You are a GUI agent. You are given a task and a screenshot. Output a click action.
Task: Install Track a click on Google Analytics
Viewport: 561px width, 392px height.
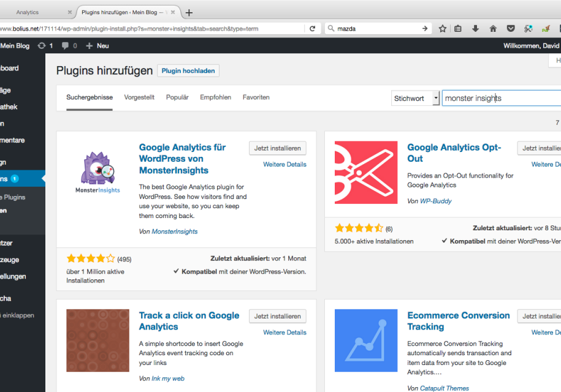point(278,316)
